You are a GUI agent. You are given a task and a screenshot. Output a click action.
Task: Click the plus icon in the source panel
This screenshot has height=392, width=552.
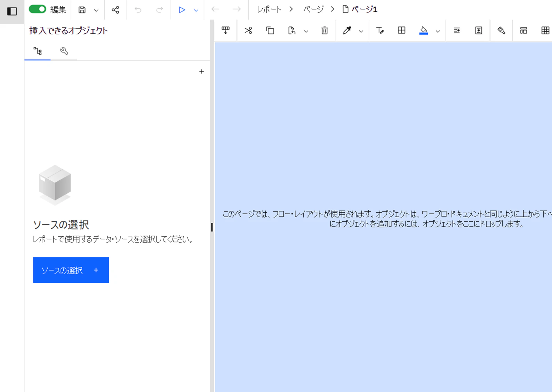tap(201, 72)
